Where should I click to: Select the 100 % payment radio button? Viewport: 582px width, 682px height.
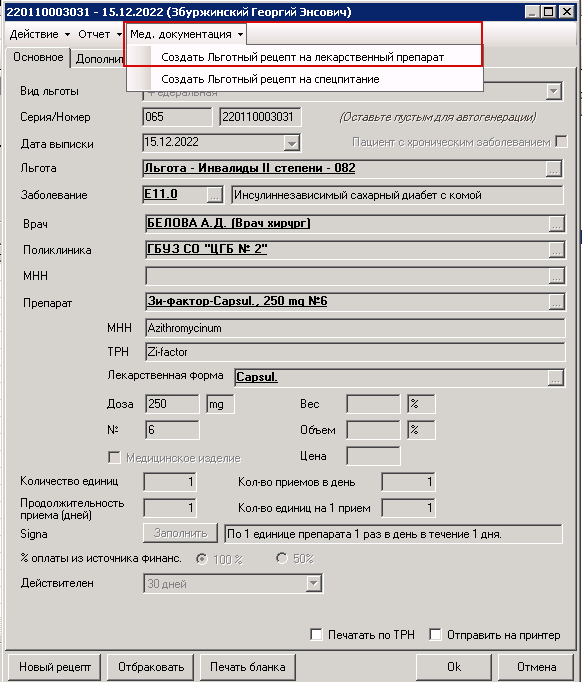(201, 558)
